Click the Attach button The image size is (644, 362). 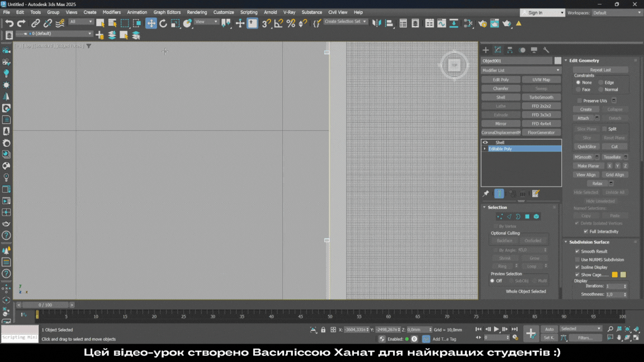[x=583, y=118]
